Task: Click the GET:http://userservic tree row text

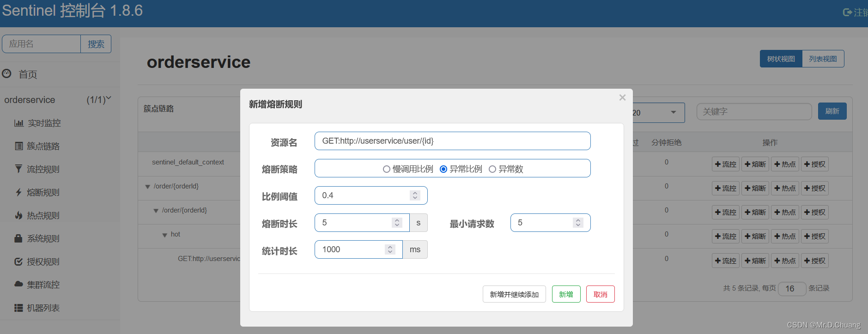Action: click(209, 259)
